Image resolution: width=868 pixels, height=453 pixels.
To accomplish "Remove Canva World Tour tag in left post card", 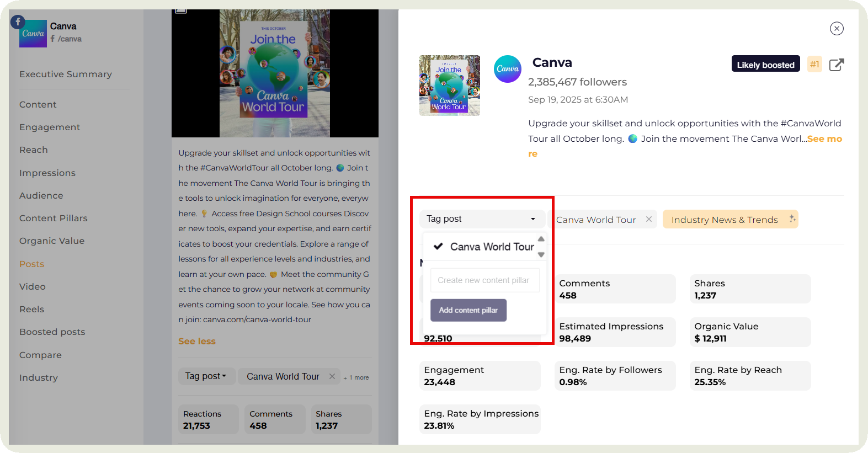I will pyautogui.click(x=332, y=376).
